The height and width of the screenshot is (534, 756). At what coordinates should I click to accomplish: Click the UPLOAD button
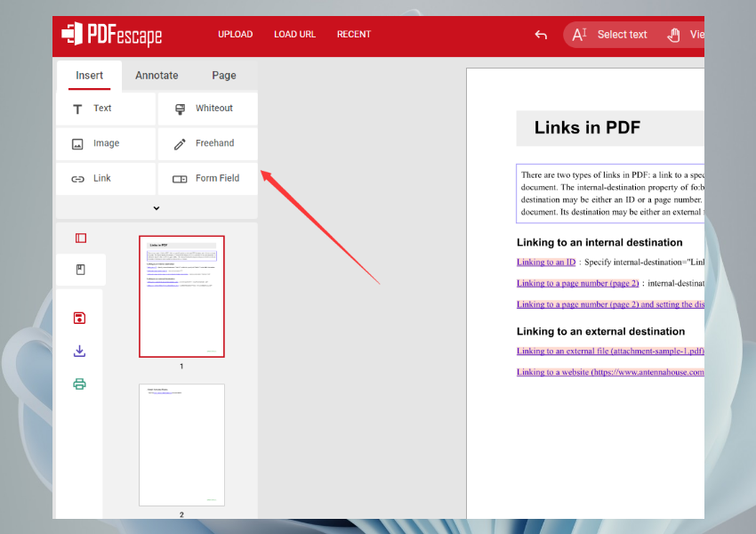point(235,34)
